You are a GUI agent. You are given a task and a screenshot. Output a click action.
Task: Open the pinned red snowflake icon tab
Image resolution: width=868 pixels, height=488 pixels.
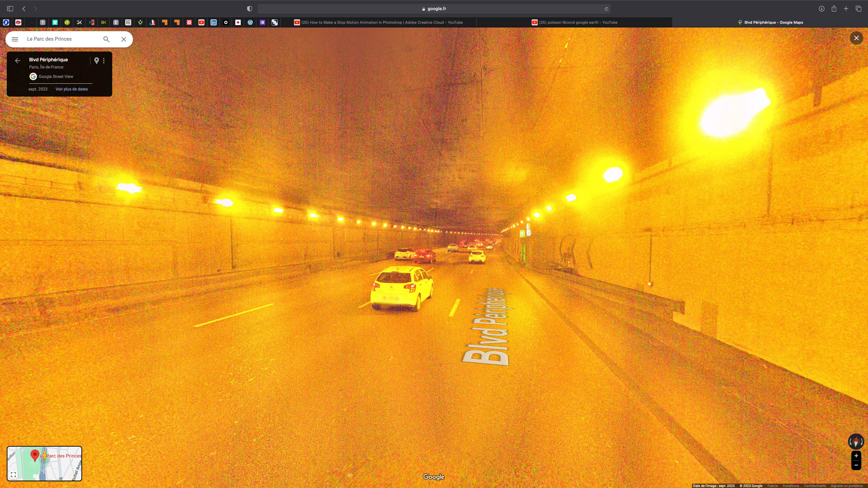pos(189,22)
